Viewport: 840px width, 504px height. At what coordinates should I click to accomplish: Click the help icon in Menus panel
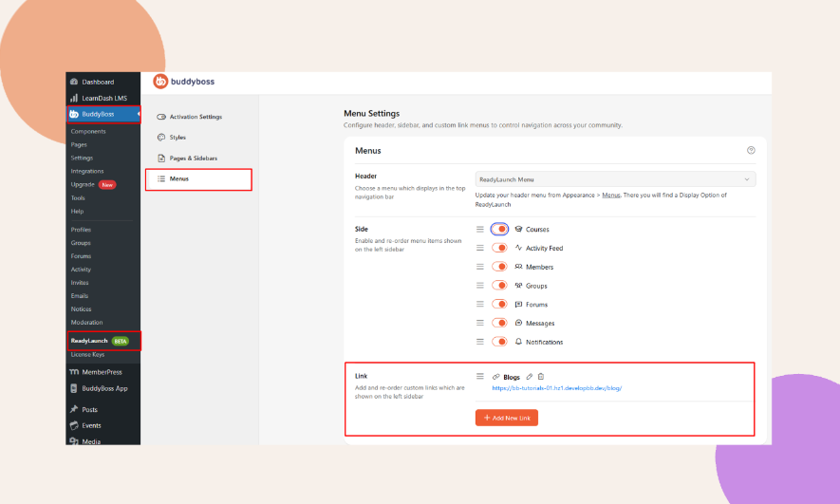751,150
